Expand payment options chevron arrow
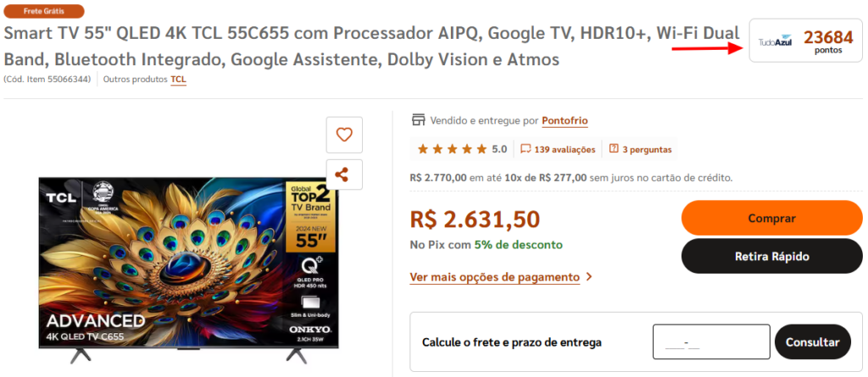Image resolution: width=868 pixels, height=377 pixels. pyautogui.click(x=588, y=277)
